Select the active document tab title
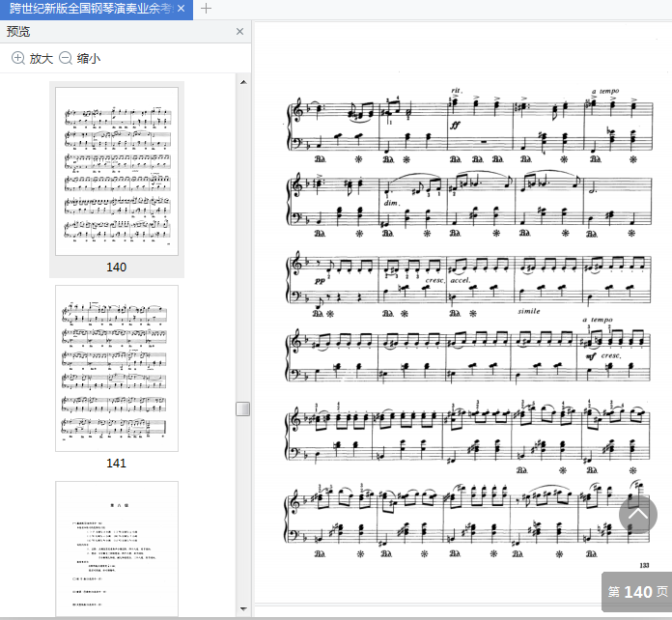672x620 pixels. tap(91, 9)
